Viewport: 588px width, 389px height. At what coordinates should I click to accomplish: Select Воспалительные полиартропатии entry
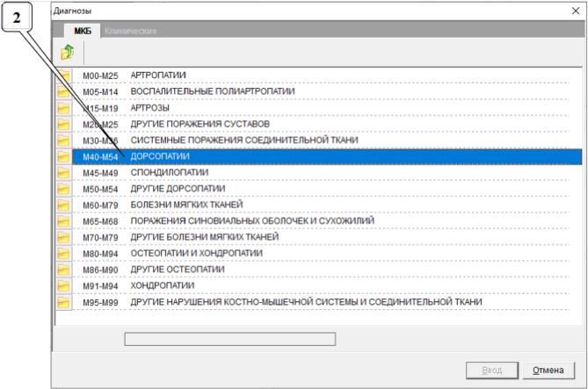pyautogui.click(x=213, y=91)
